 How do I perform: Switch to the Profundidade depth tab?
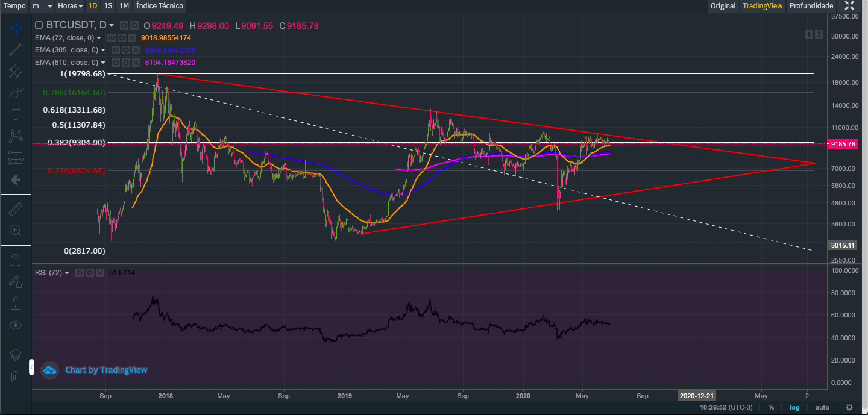(x=811, y=6)
